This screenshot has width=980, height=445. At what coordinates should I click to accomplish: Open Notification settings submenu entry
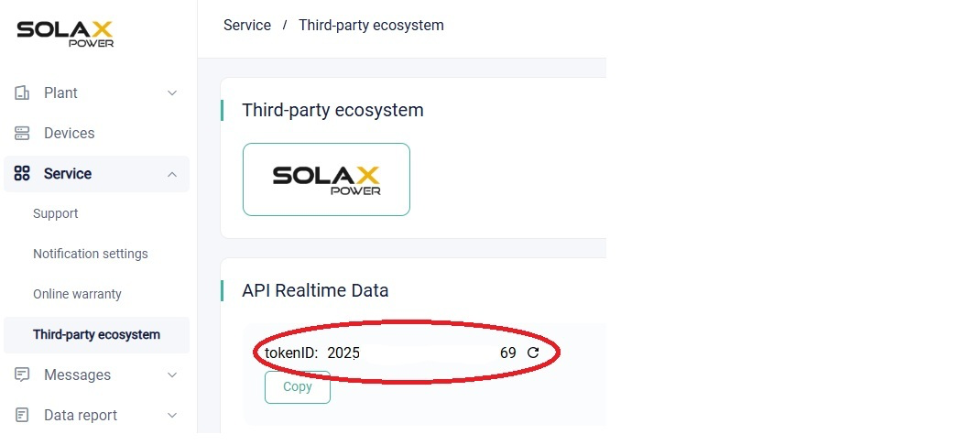91,254
